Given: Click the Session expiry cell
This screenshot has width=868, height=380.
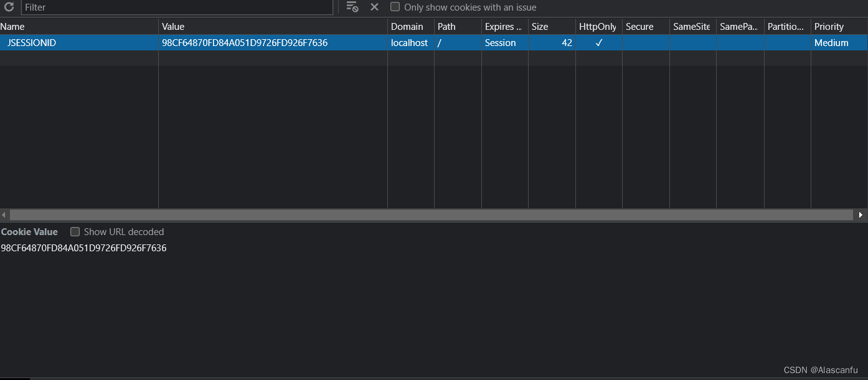Looking at the screenshot, I should pyautogui.click(x=505, y=43).
